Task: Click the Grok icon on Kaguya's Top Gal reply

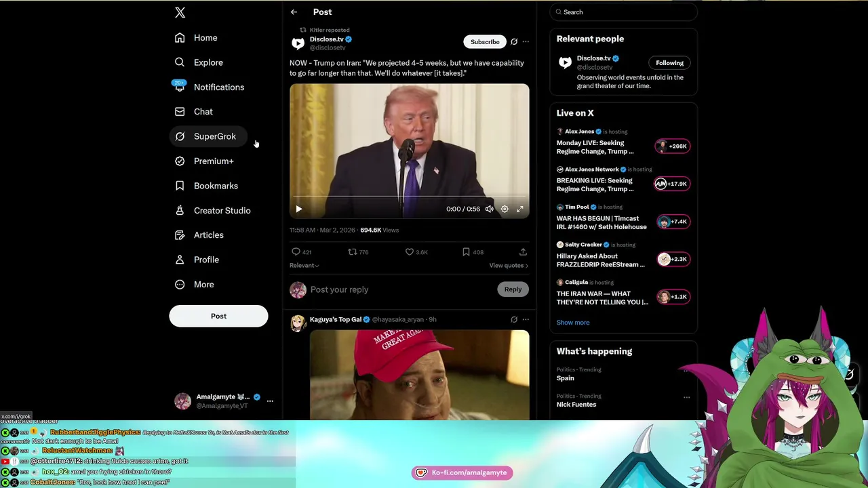Action: click(x=514, y=319)
